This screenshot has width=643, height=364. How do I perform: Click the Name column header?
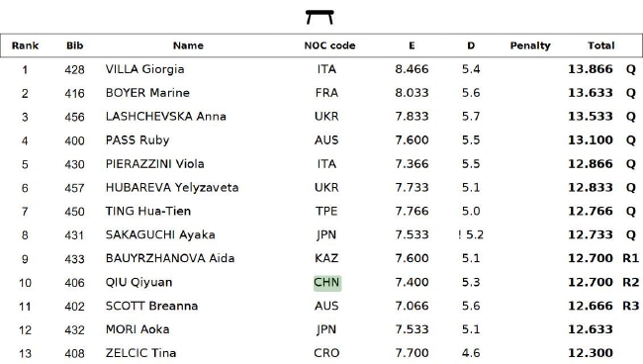(188, 45)
